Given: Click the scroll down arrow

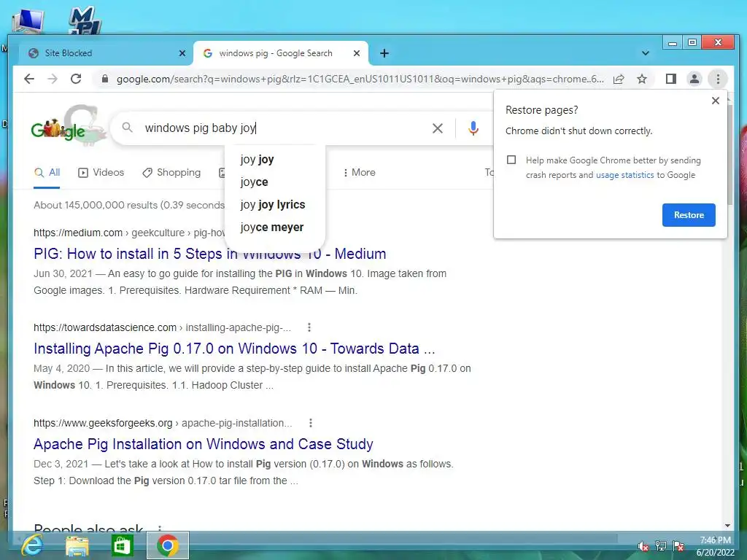Looking at the screenshot, I should pyautogui.click(x=727, y=526).
